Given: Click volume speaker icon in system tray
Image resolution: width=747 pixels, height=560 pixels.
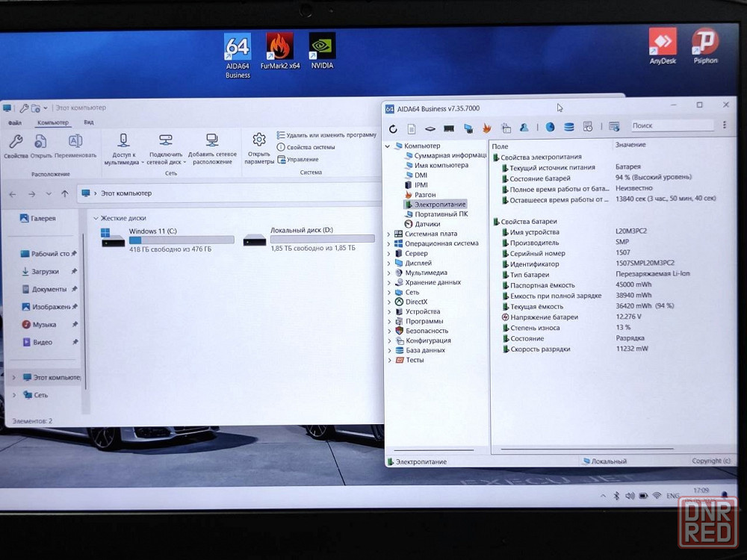Looking at the screenshot, I should (629, 496).
